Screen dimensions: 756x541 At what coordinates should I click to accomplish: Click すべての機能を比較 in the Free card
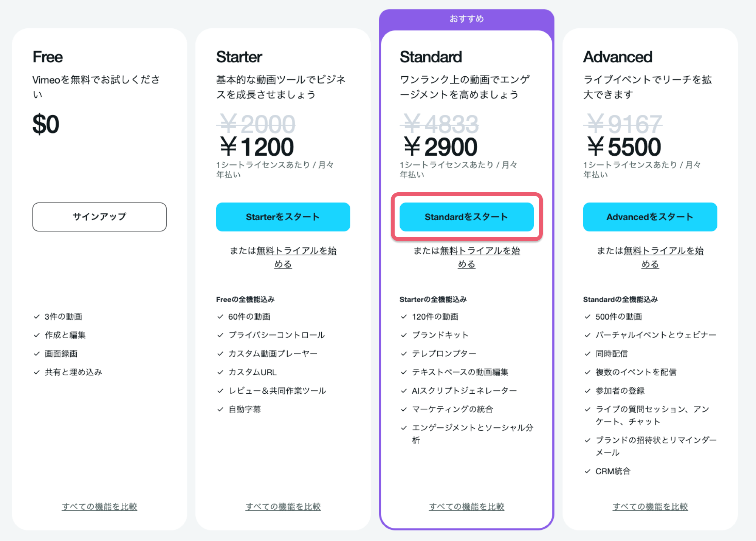coord(99,506)
